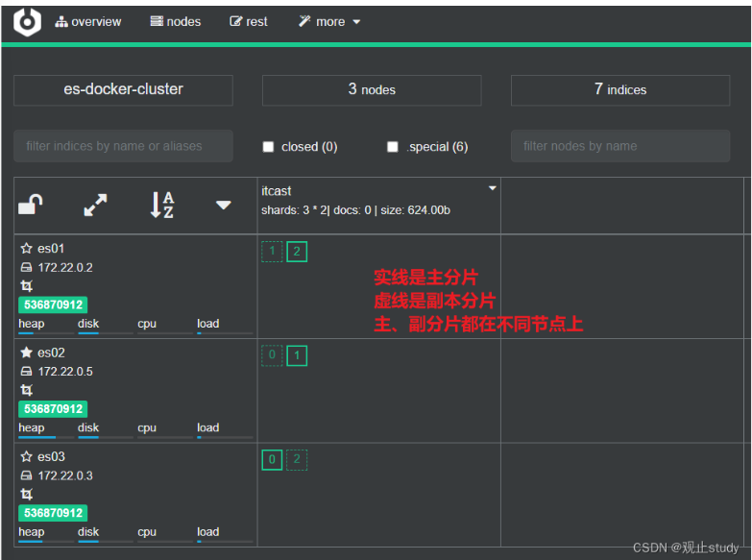The image size is (752, 560).
Task: Click es03 disk usage bar
Action: tap(106, 542)
